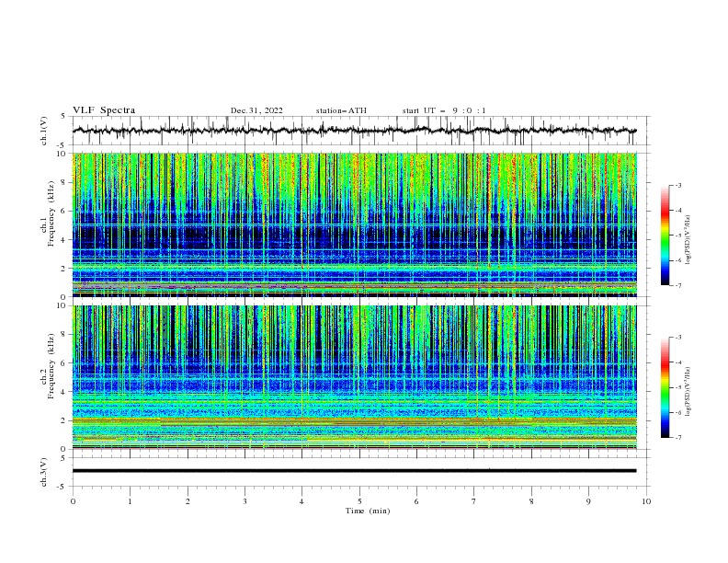This screenshot has width=728, height=563.
Task: Click time axis tick label "10"
Action: click(x=646, y=501)
